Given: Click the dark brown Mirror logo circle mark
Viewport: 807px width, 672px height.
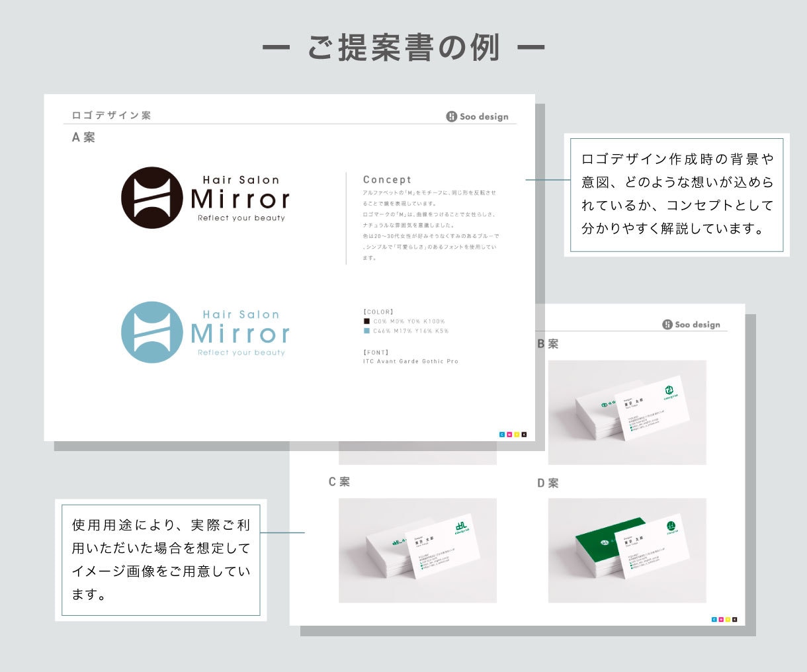Looking at the screenshot, I should pos(152,198).
